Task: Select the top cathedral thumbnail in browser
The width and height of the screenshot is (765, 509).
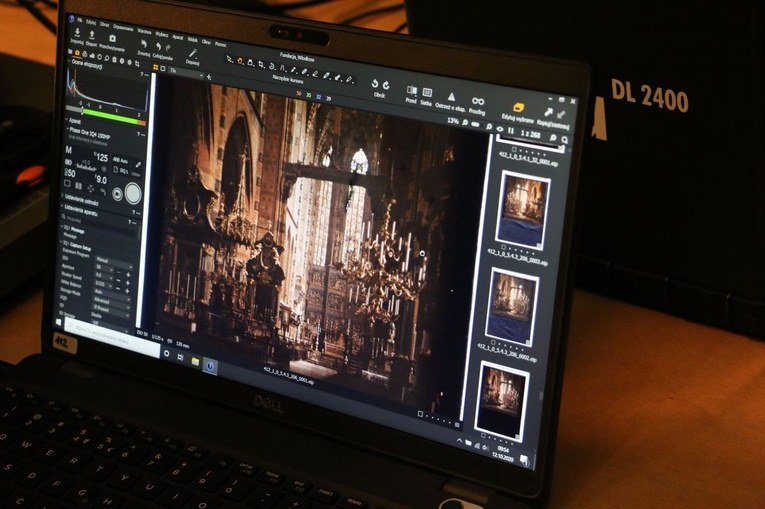Action: tap(523, 208)
